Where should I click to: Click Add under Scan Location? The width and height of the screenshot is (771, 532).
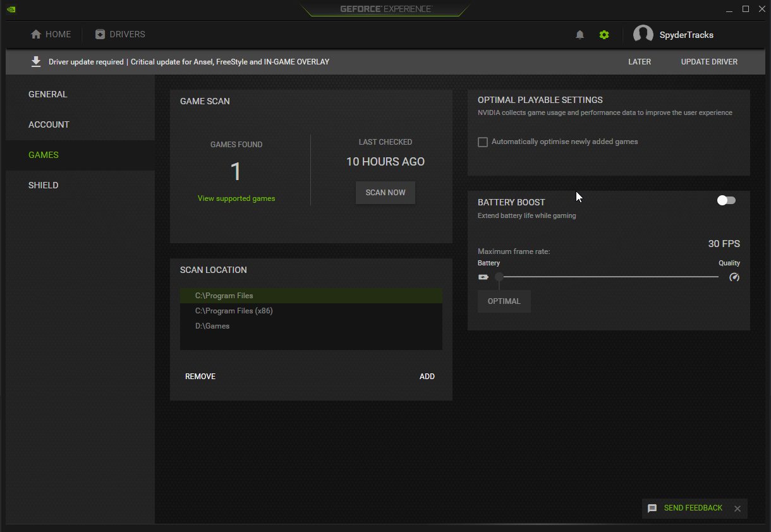click(x=427, y=377)
